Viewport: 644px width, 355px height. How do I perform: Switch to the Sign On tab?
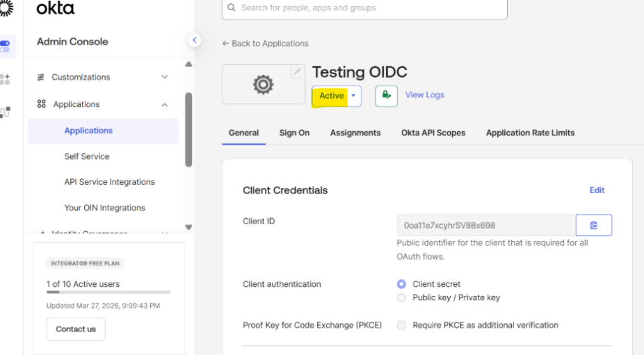294,133
